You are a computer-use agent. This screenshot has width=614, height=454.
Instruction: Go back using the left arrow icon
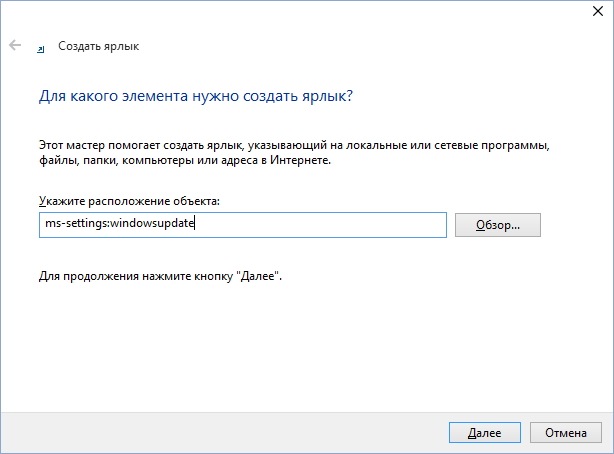tap(15, 45)
